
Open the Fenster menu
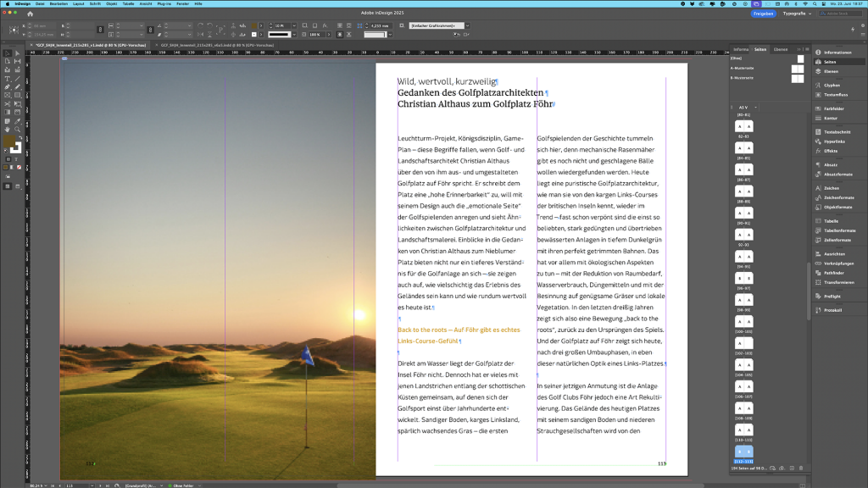coord(182,3)
